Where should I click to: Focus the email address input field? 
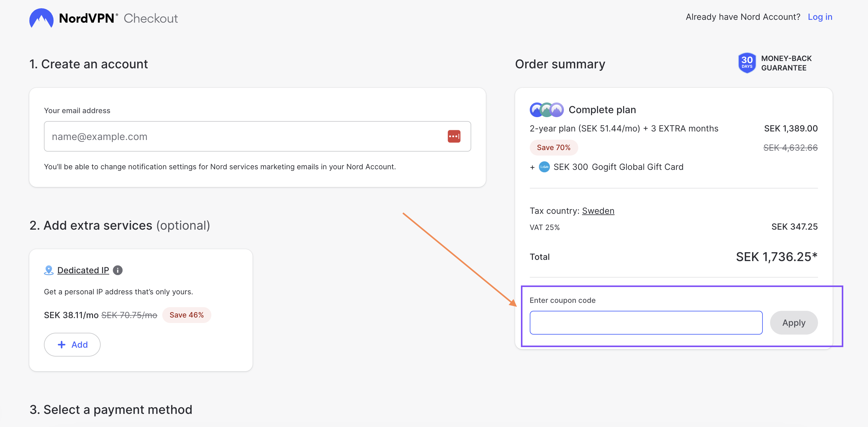[x=257, y=137]
